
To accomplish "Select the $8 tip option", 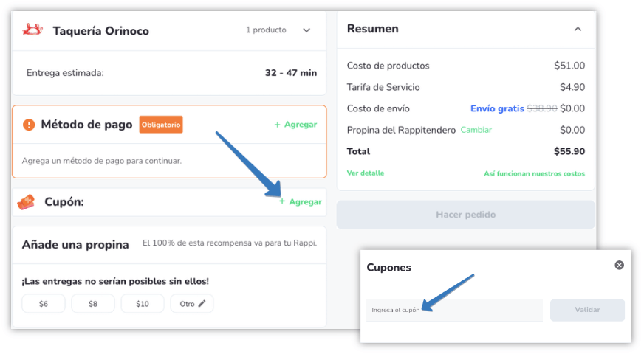I will 93,304.
